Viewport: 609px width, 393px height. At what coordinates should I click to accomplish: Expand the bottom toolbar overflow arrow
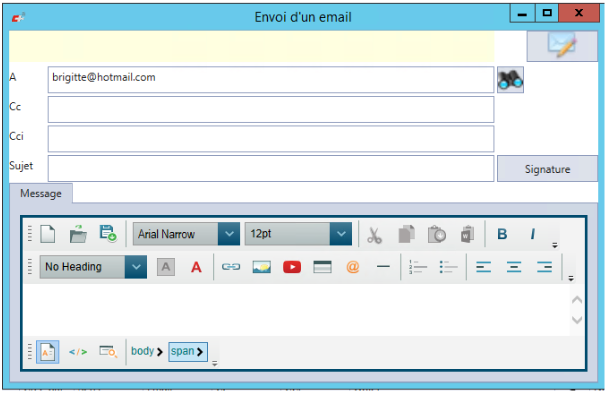tap(214, 364)
